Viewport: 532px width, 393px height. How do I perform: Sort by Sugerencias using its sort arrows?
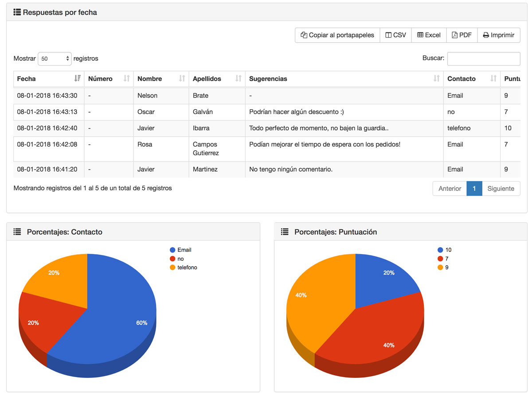click(436, 79)
